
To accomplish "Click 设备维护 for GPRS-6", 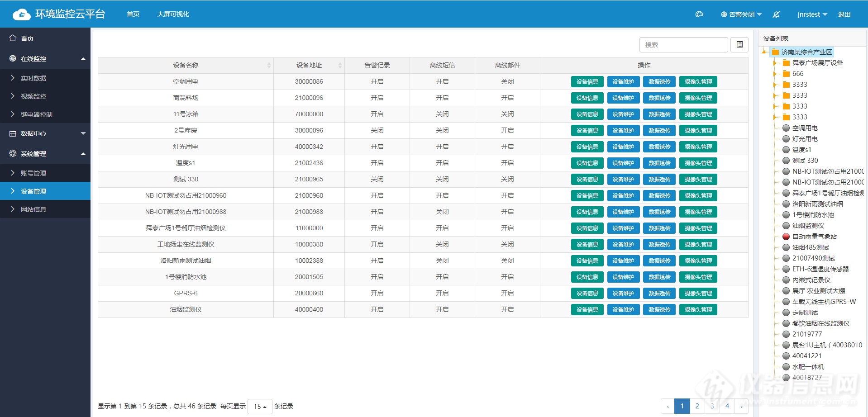I will [x=624, y=294].
